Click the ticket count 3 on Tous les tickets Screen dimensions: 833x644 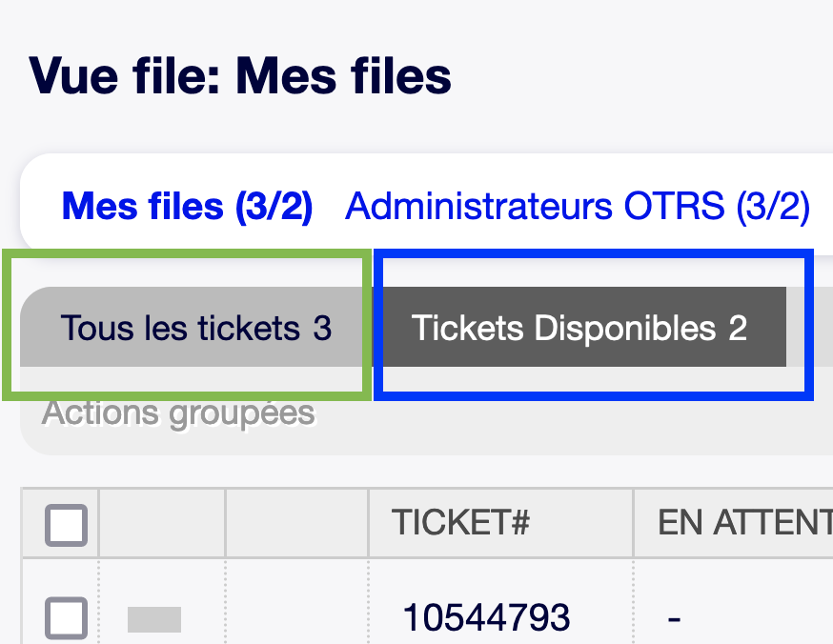pos(322,329)
